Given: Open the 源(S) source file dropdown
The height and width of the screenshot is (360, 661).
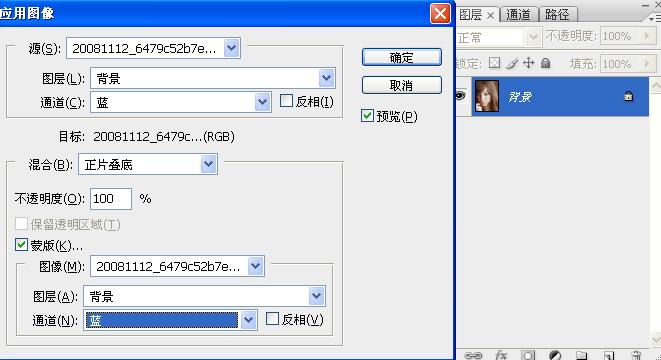Looking at the screenshot, I should point(232,48).
